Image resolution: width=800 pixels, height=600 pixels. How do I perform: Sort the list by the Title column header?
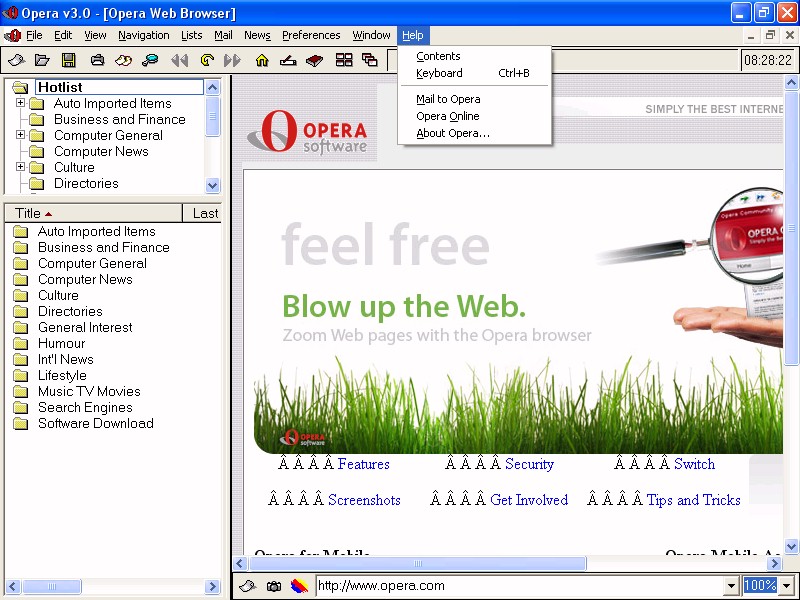click(x=93, y=213)
